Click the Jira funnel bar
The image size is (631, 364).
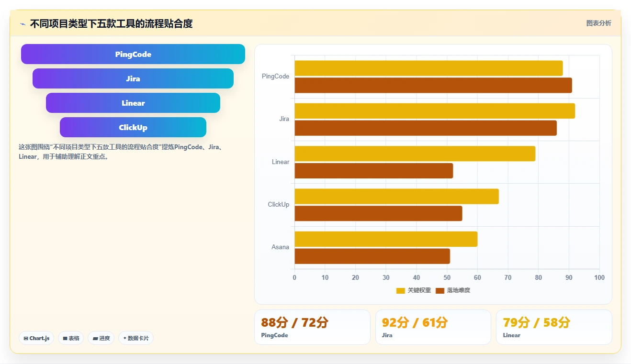click(x=133, y=78)
